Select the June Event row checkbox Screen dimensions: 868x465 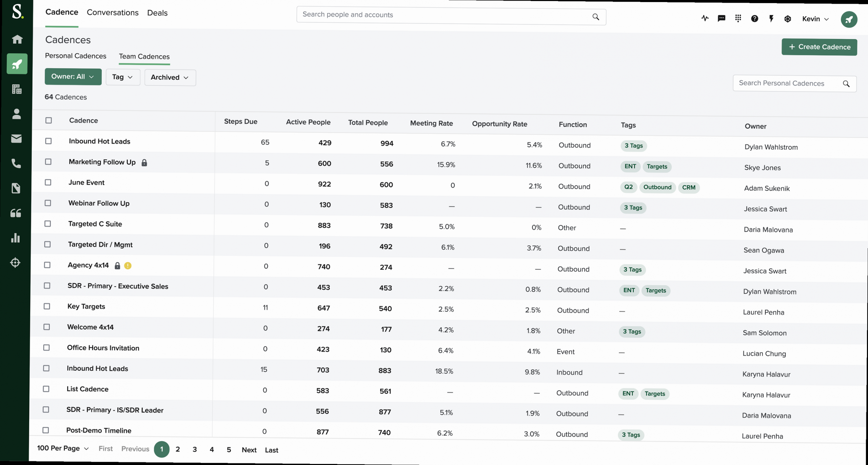point(48,182)
